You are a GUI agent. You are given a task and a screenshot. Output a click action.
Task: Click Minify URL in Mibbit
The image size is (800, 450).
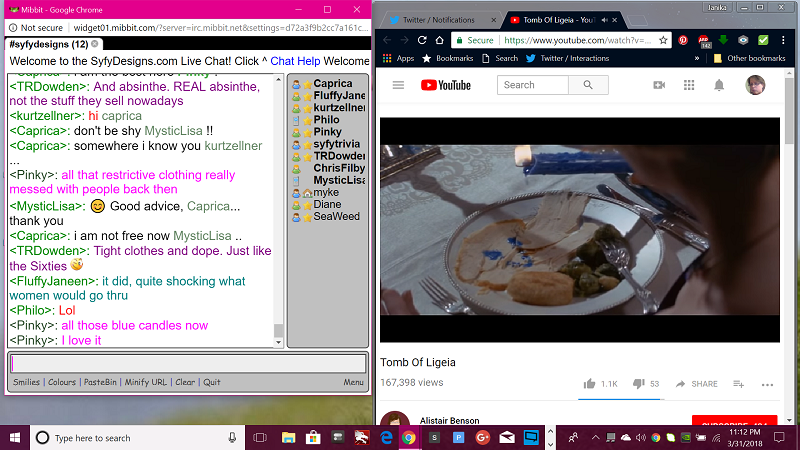point(145,382)
